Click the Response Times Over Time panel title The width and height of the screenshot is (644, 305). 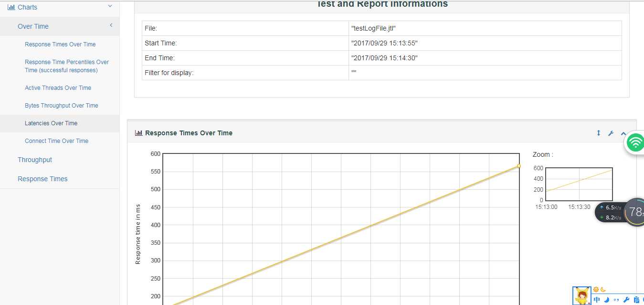(x=189, y=133)
